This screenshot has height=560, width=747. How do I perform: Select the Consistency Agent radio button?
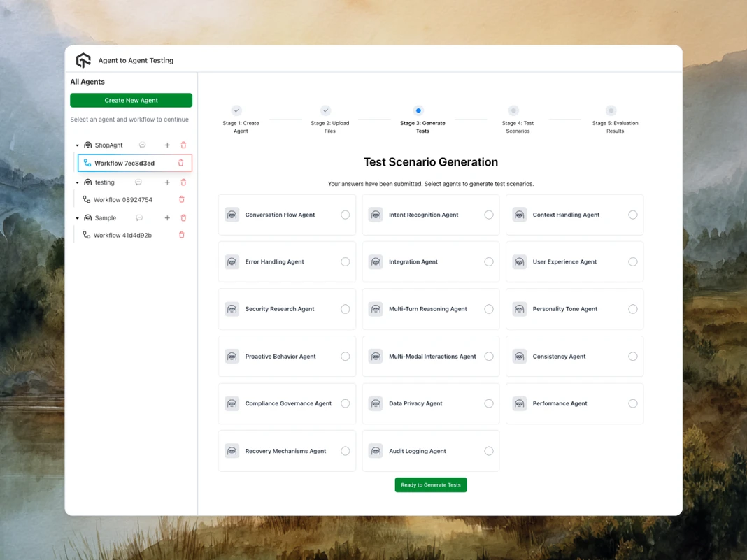633,356
